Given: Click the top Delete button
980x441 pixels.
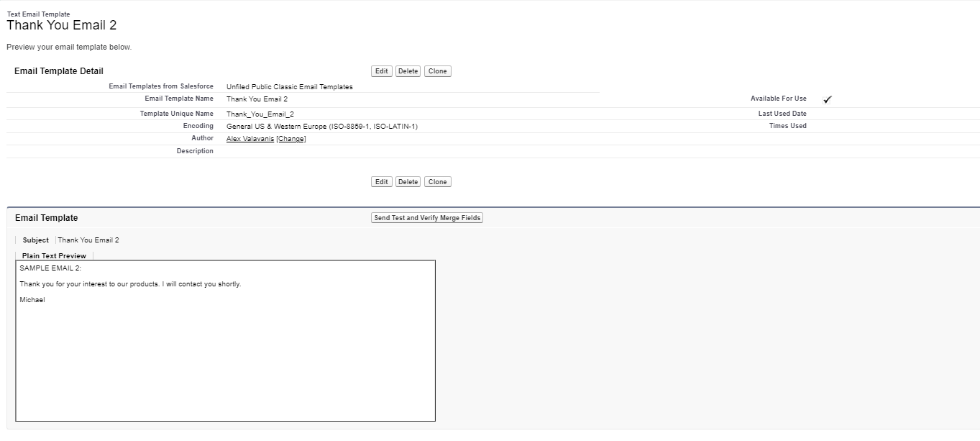Looking at the screenshot, I should coord(408,71).
